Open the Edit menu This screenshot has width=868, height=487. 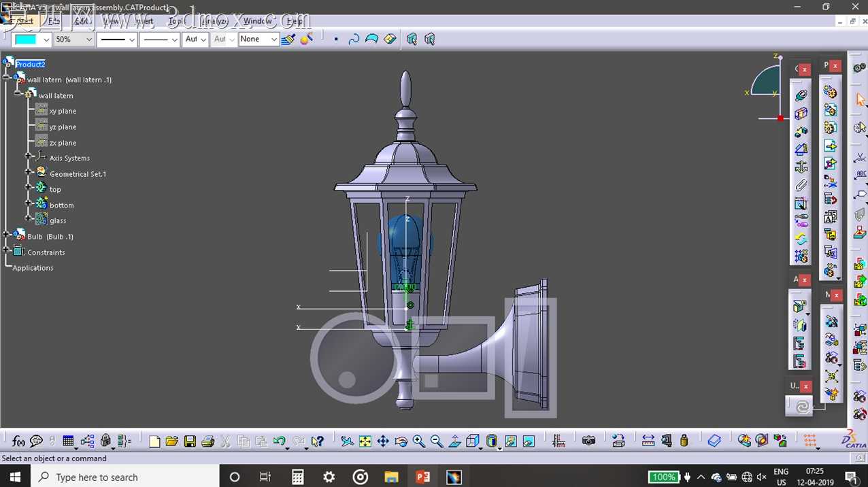[x=82, y=21]
